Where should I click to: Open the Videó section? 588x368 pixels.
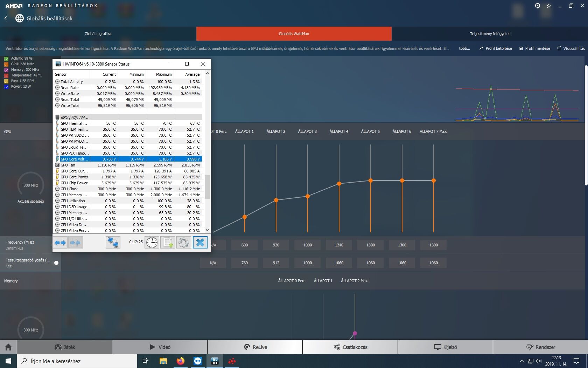(x=160, y=347)
